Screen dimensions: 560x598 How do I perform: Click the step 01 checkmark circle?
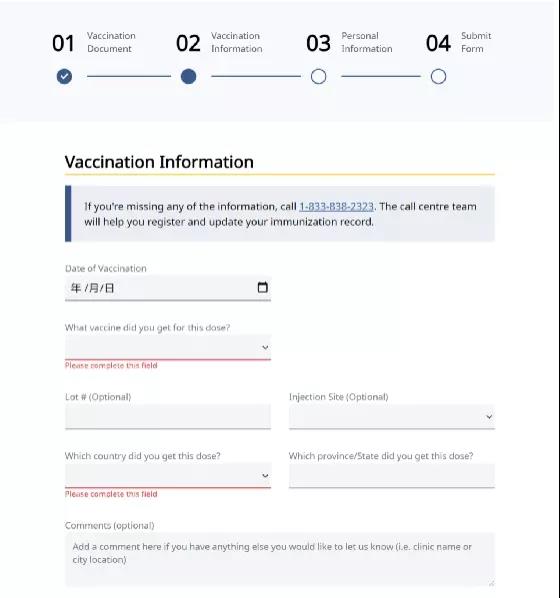click(x=64, y=76)
